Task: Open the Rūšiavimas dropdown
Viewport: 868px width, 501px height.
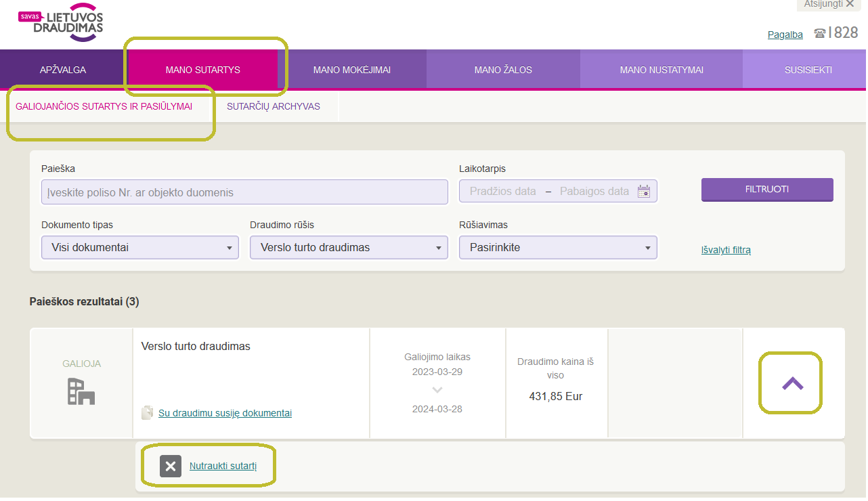Action: [x=558, y=248]
